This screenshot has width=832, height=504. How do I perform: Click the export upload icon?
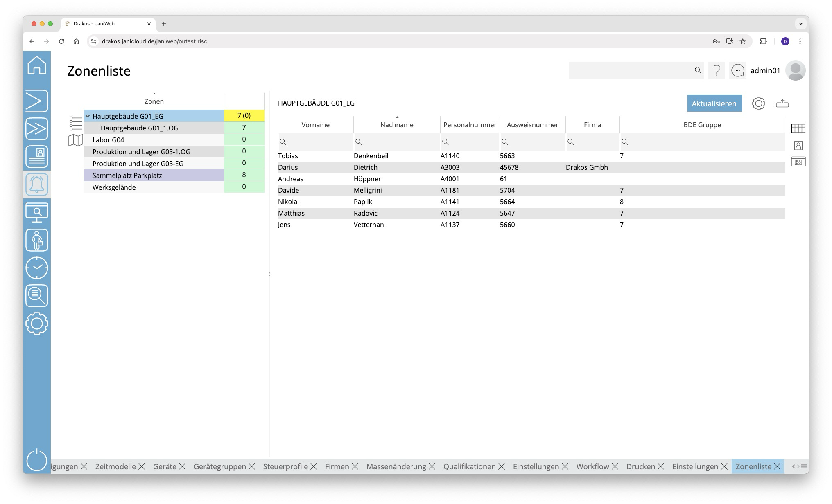point(782,103)
